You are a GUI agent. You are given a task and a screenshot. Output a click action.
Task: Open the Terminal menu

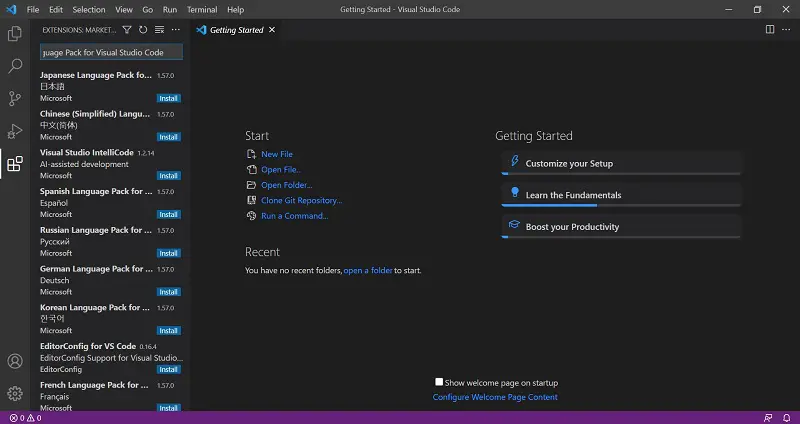click(x=202, y=10)
